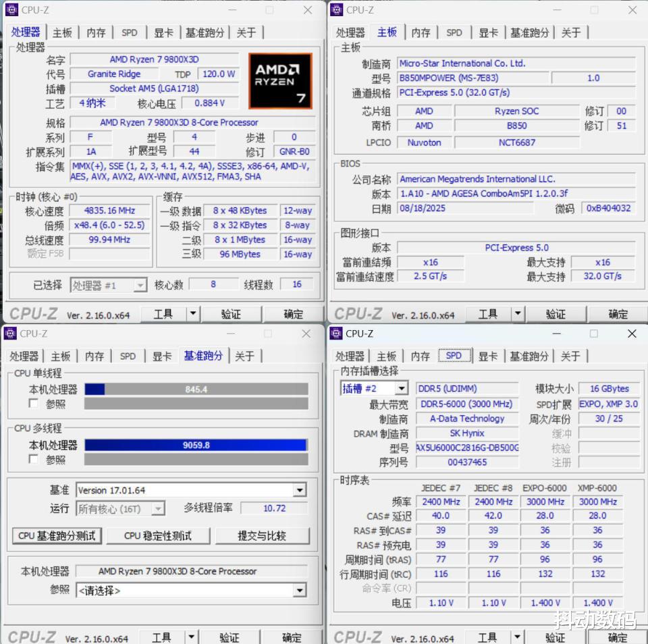Click serial number 00437465
Viewport: 648px width, 644px height.
(467, 462)
